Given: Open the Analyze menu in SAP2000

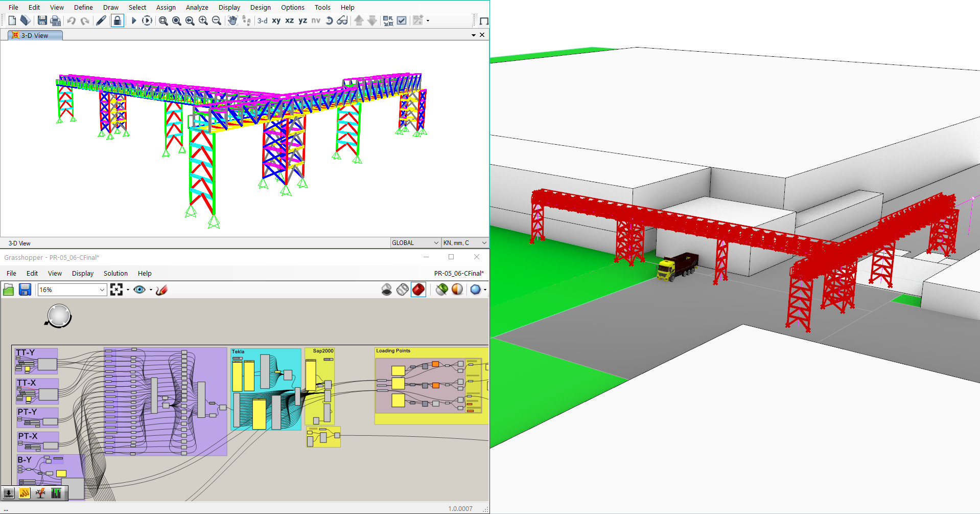Looking at the screenshot, I should point(197,7).
